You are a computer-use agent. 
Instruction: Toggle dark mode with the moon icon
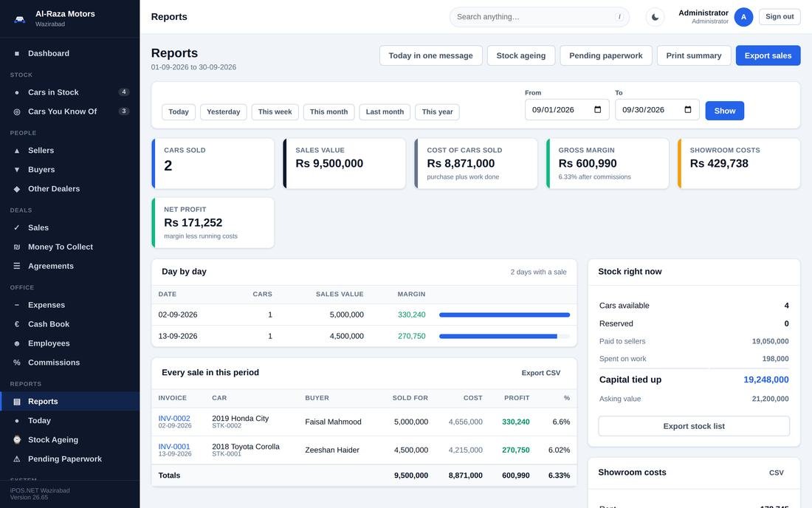(655, 17)
